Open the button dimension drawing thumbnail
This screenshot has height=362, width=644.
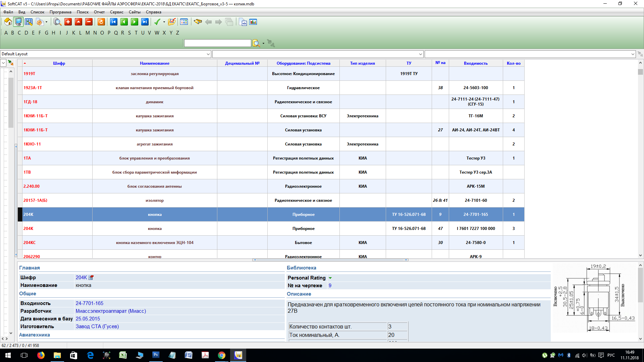[594, 298]
